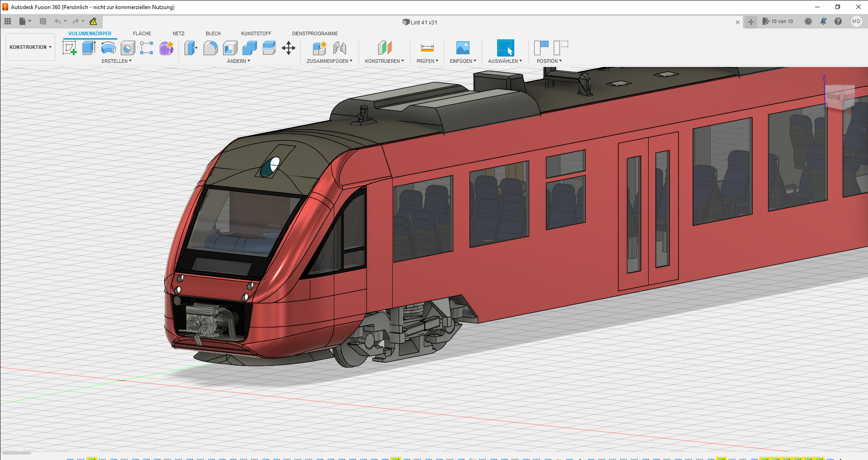Open the 10 von 10 extensions indicator
The image size is (868, 460).
point(778,21)
